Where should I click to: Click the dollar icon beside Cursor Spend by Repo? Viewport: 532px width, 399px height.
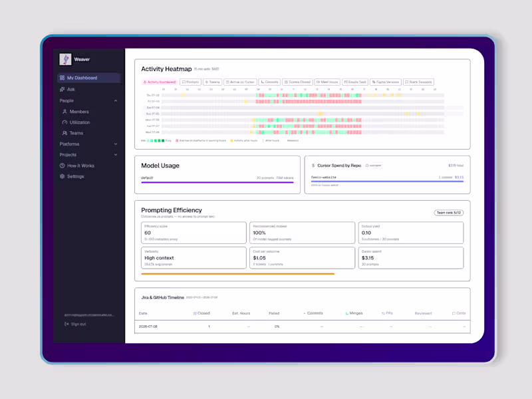pyautogui.click(x=313, y=166)
